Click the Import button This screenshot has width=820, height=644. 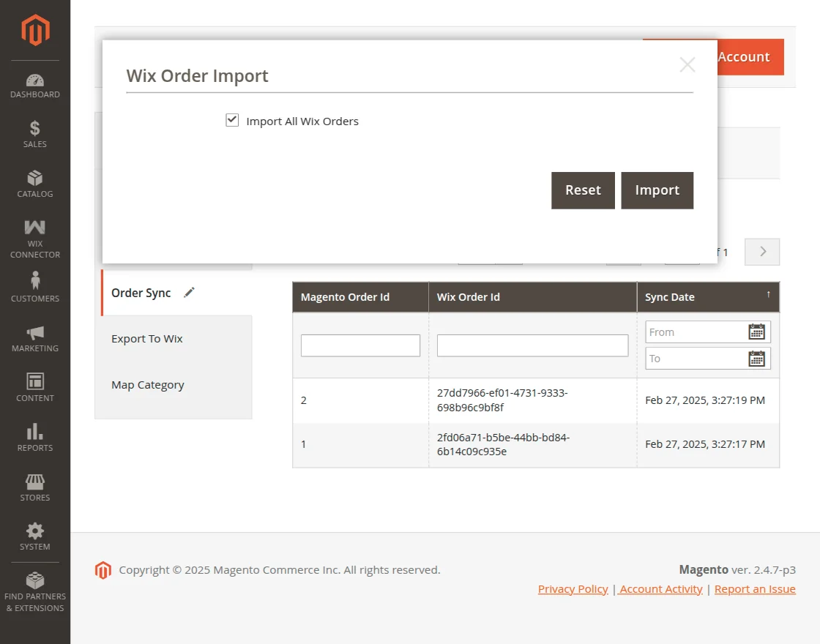coord(657,190)
